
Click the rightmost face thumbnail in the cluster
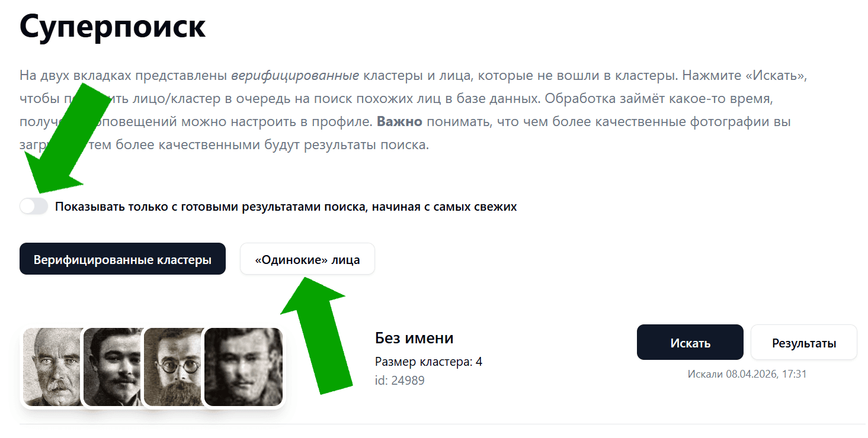243,367
